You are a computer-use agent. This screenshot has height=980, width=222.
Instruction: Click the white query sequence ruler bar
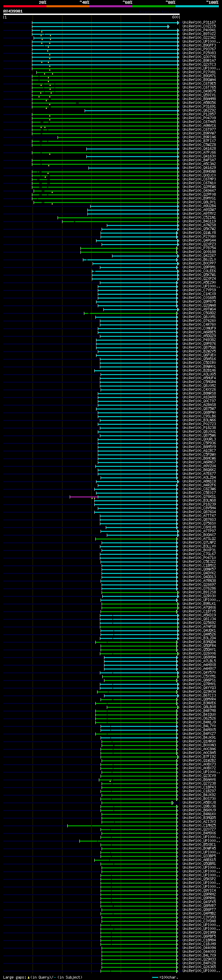[91, 14]
